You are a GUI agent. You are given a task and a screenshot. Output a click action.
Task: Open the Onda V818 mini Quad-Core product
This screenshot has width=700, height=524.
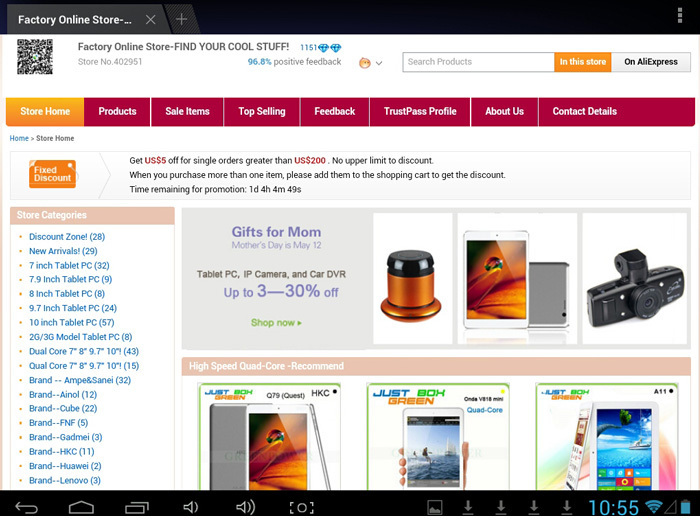[x=438, y=436]
